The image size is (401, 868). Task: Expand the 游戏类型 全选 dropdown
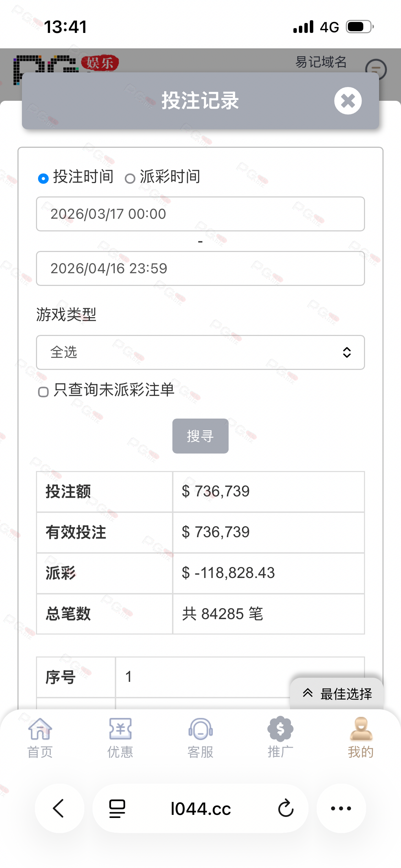pos(200,352)
